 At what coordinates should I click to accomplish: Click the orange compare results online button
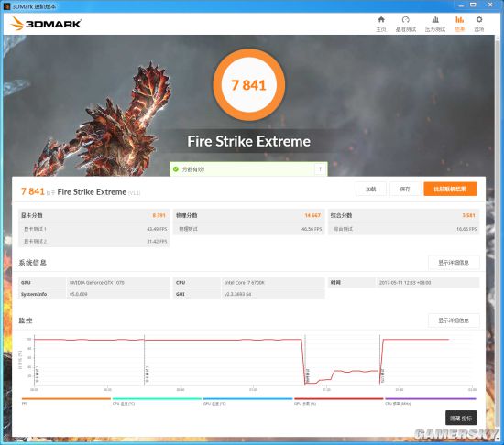point(450,190)
